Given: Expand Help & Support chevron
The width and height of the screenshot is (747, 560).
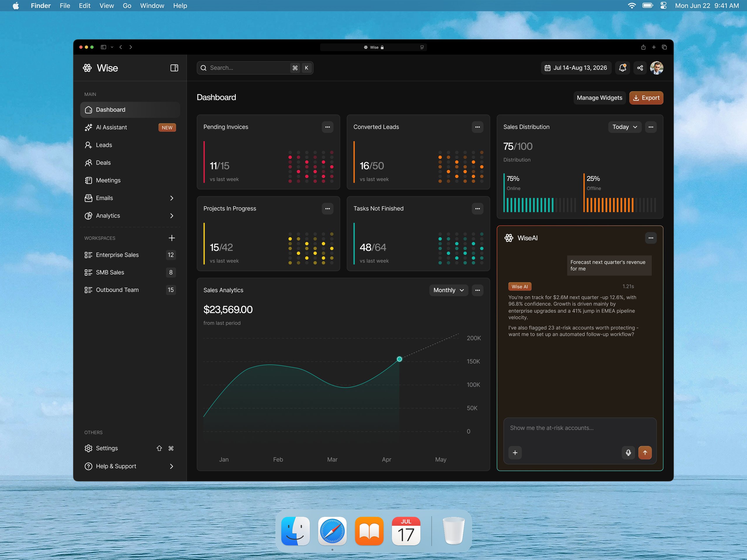Looking at the screenshot, I should [172, 466].
